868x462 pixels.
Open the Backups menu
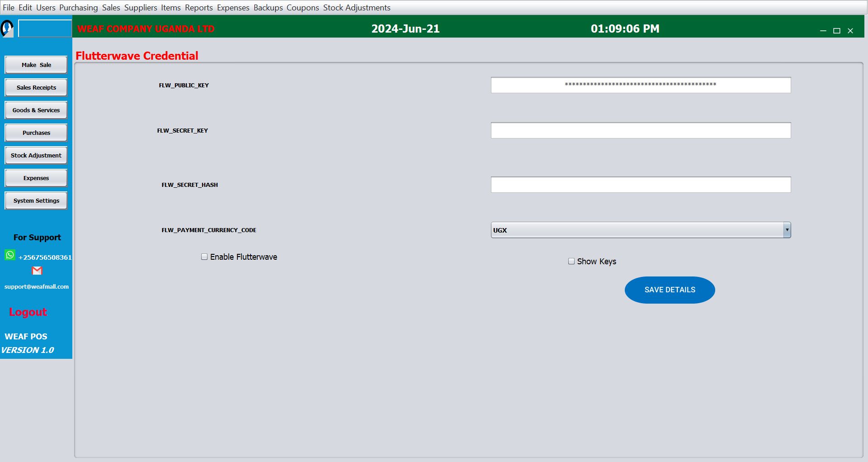tap(268, 8)
